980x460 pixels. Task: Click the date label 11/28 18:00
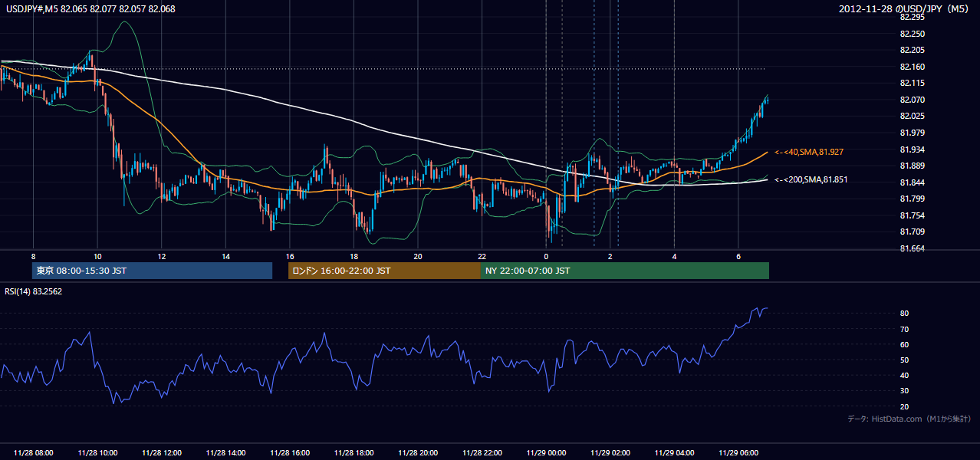354,453
